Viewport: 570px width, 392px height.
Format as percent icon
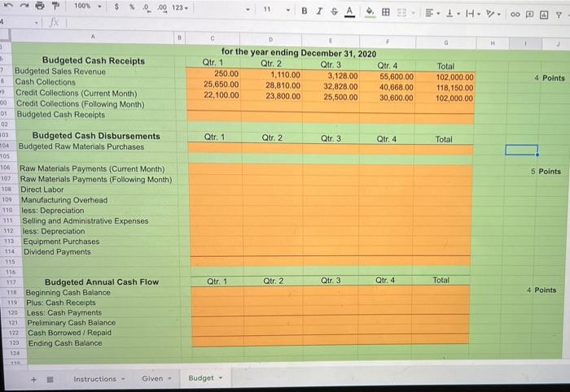click(x=132, y=7)
